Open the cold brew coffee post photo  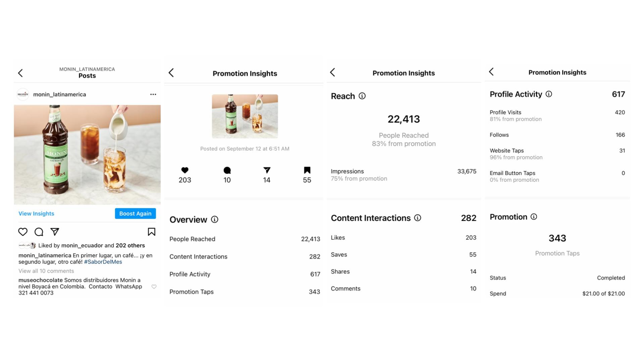pyautogui.click(x=87, y=155)
